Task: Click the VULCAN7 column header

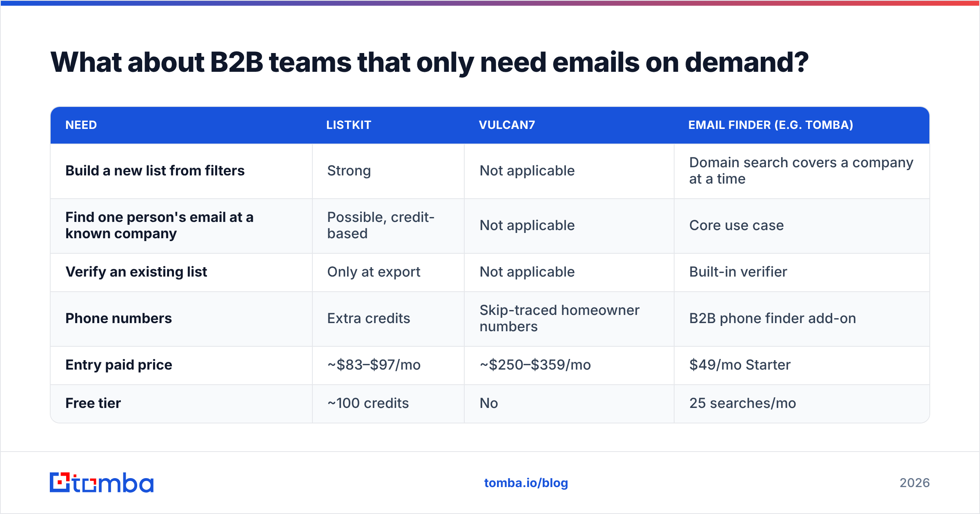Action: (507, 125)
